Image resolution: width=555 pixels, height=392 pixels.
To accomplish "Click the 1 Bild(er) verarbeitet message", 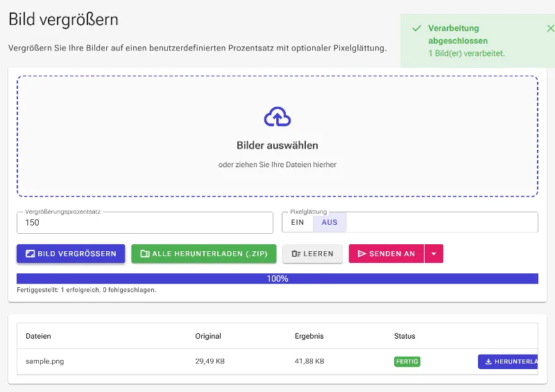I will point(466,53).
